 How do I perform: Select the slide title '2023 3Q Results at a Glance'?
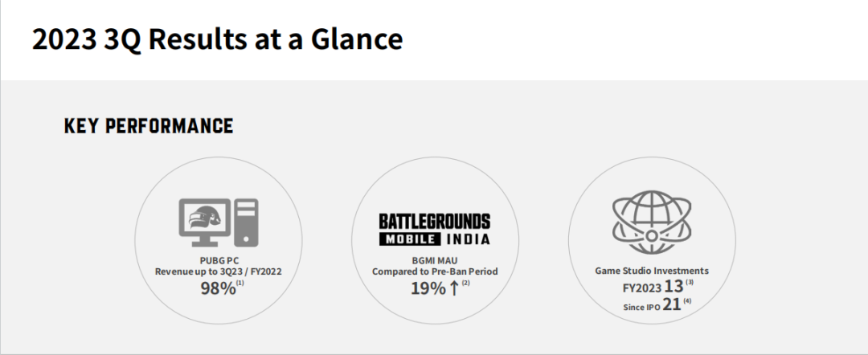coord(217,39)
